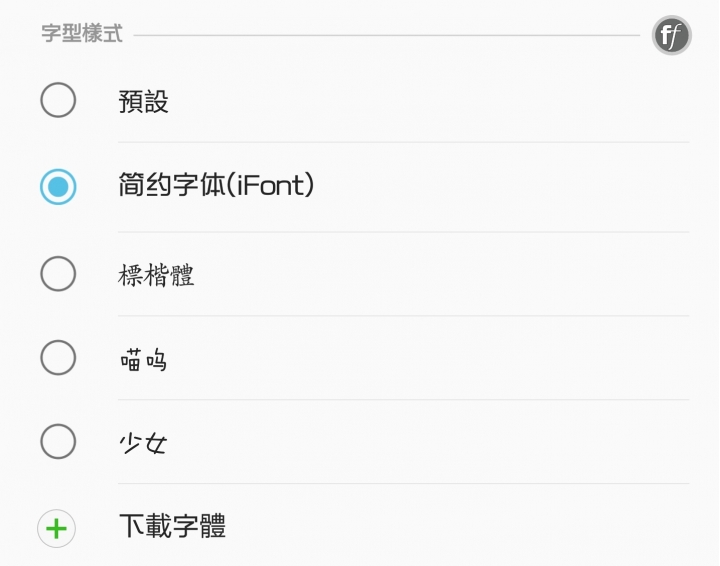This screenshot has height=566, width=720.
Task: Tap the FlipFont 'ff' icon
Action: tap(672, 36)
